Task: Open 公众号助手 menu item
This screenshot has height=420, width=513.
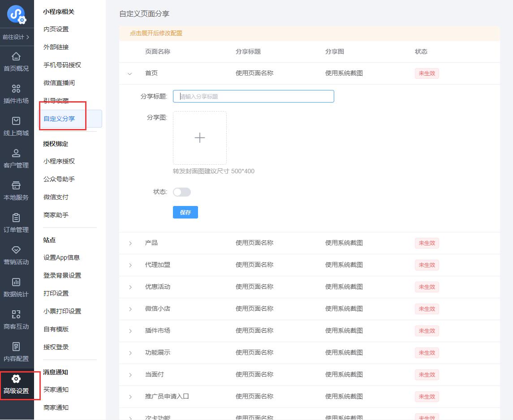Action: (59, 179)
